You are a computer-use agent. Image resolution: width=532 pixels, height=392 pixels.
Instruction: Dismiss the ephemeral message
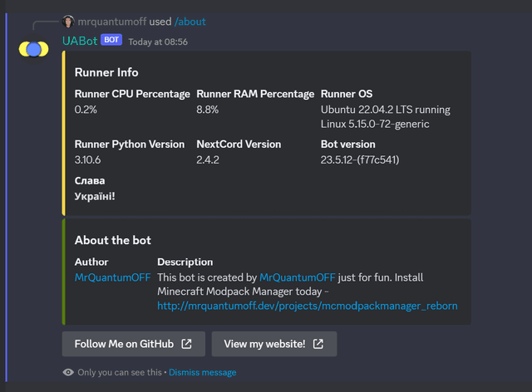202,373
